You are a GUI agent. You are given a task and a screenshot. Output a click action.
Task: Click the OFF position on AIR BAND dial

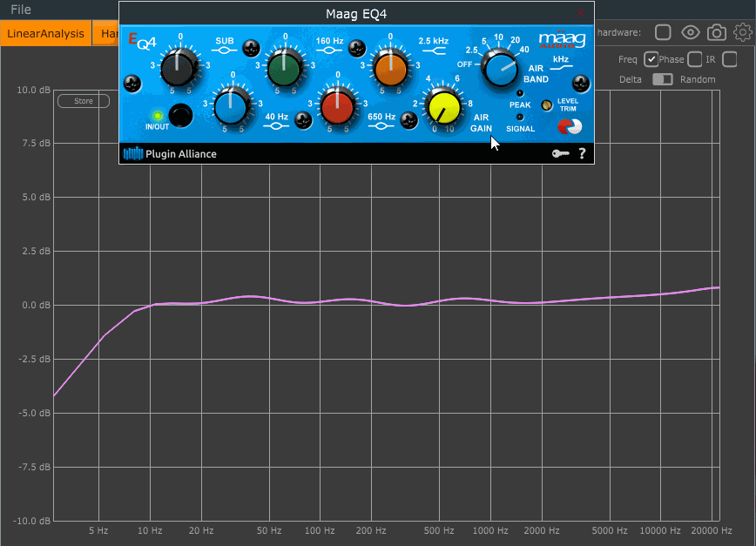[464, 64]
